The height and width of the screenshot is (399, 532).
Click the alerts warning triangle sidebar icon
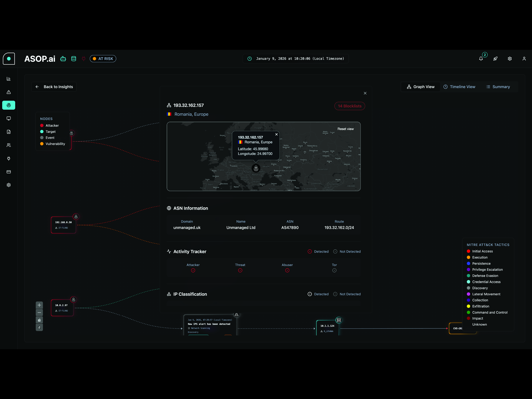pyautogui.click(x=9, y=92)
